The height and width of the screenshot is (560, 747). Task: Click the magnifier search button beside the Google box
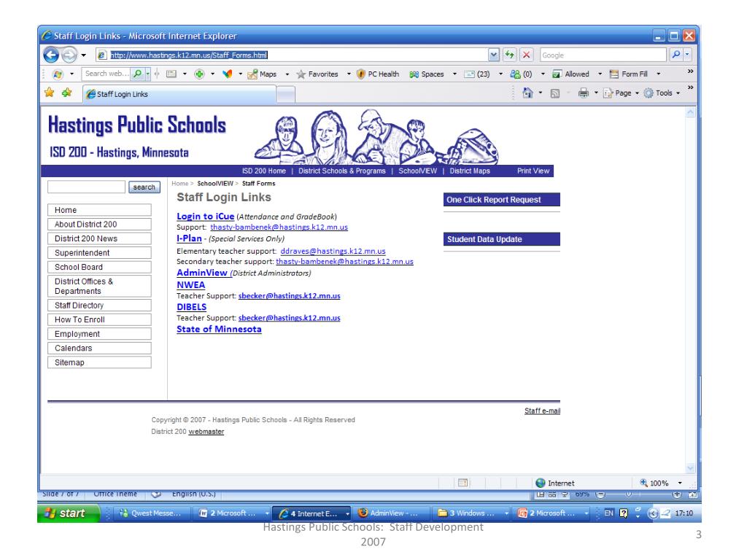tap(676, 55)
